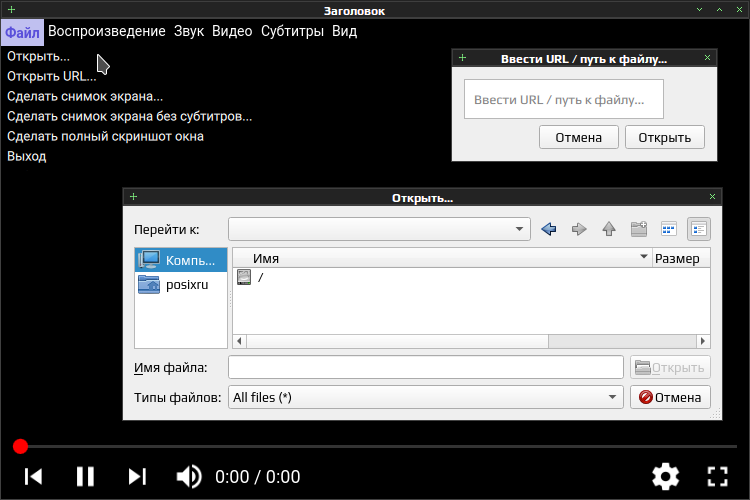Sort by the Имя column header

[x=442, y=258]
